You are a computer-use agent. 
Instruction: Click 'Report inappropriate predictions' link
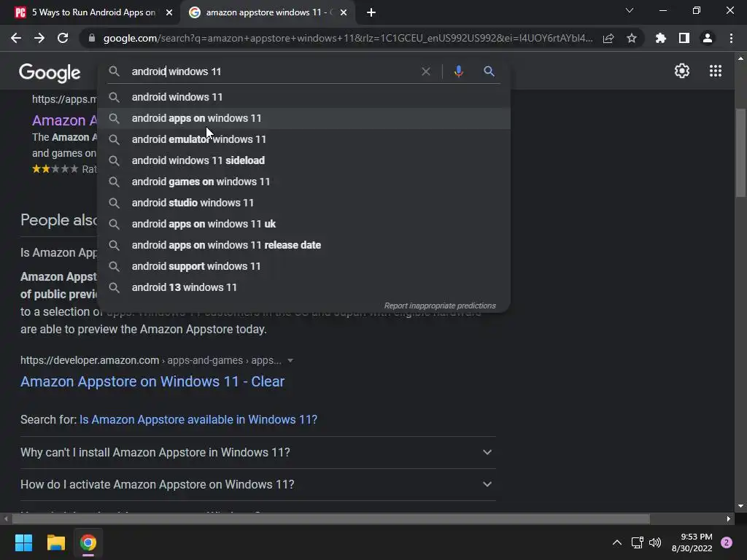point(440,306)
